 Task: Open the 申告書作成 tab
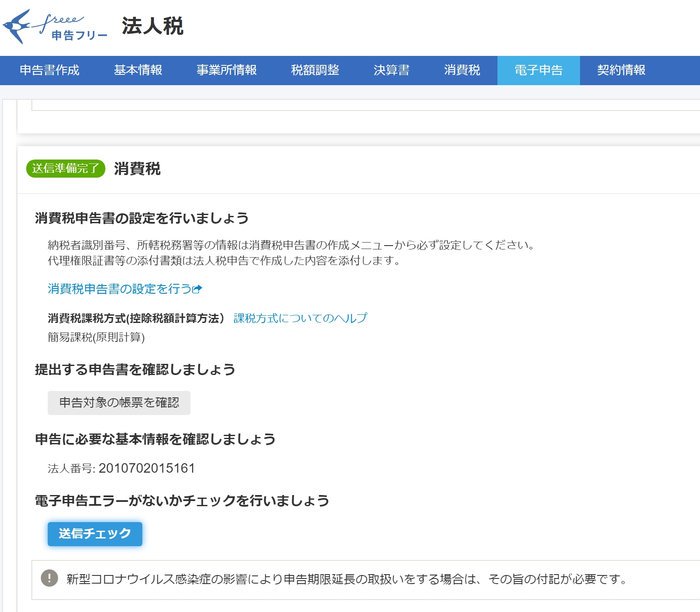coord(49,70)
